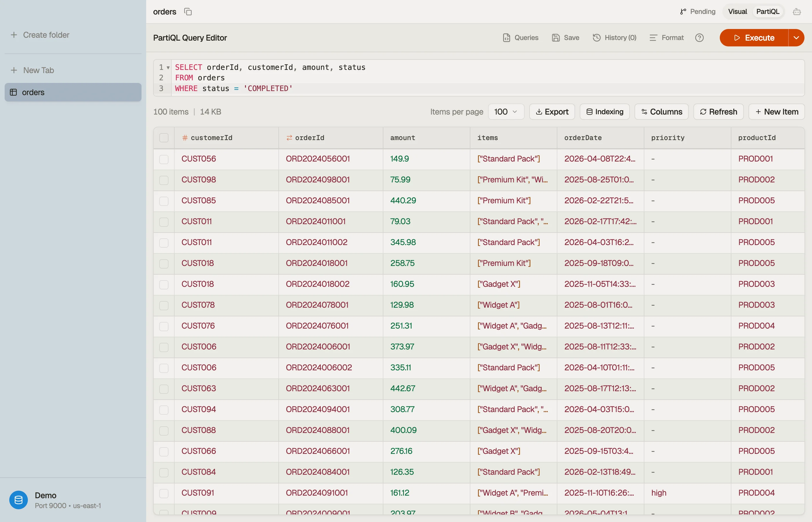Format the PartiQL query
The height and width of the screenshot is (522, 812).
667,38
